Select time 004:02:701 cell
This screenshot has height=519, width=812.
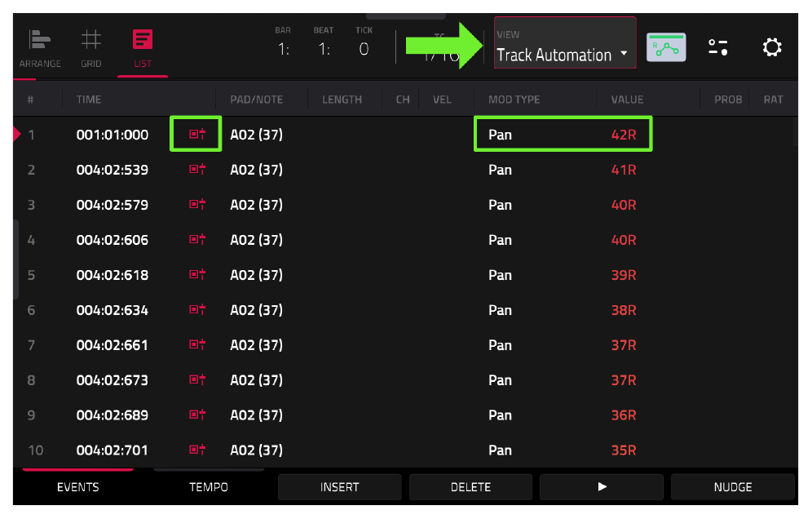click(113, 450)
